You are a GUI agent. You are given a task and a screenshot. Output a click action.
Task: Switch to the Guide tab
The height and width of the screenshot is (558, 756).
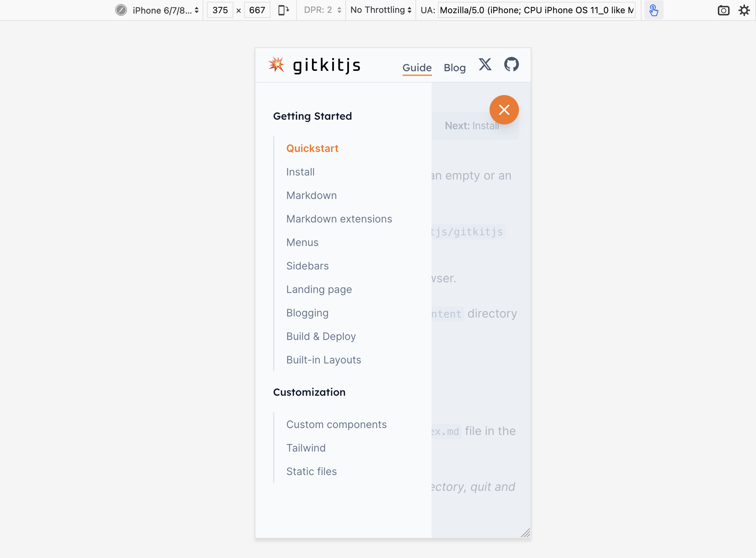click(x=417, y=68)
